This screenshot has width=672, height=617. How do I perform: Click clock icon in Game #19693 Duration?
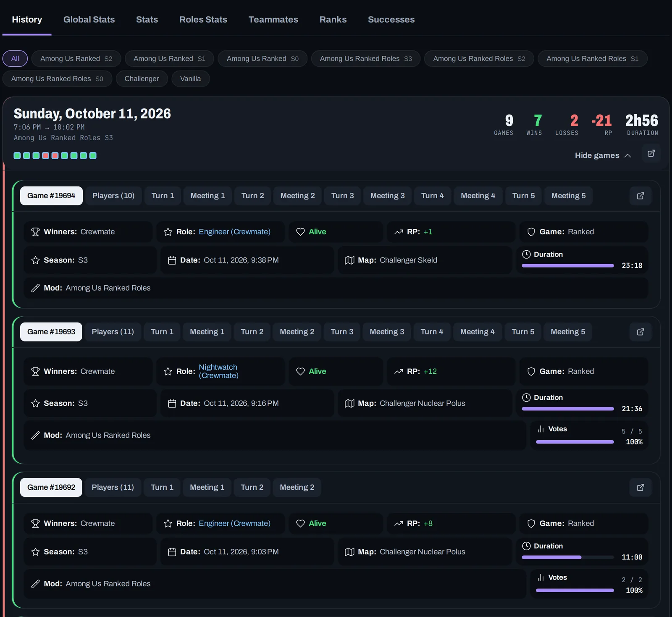526,397
